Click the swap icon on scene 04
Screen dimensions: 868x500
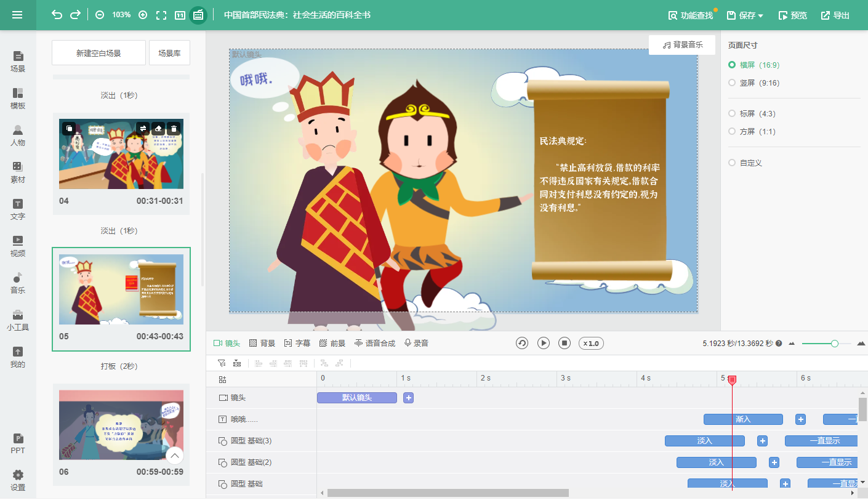(x=143, y=128)
